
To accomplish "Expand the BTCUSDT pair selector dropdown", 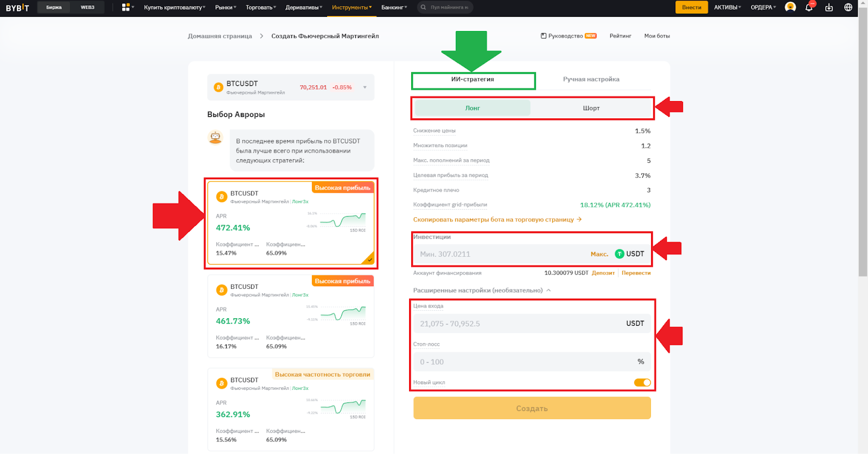I will tap(365, 87).
